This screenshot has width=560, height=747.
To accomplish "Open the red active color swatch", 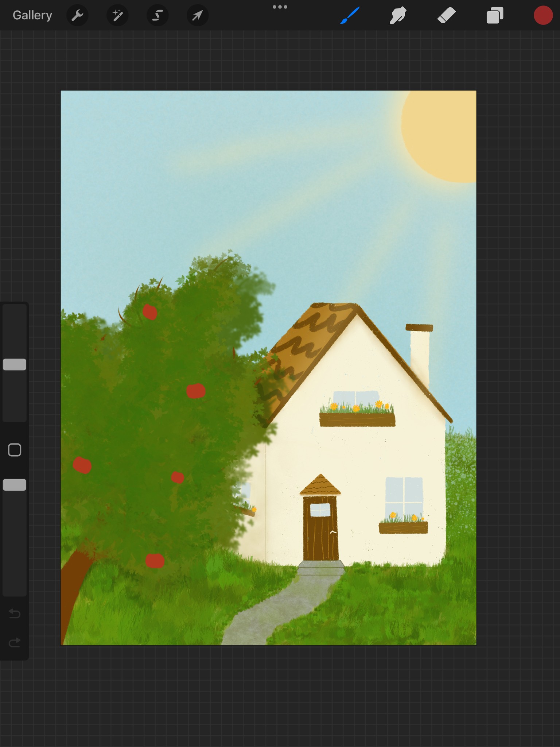I will click(543, 15).
